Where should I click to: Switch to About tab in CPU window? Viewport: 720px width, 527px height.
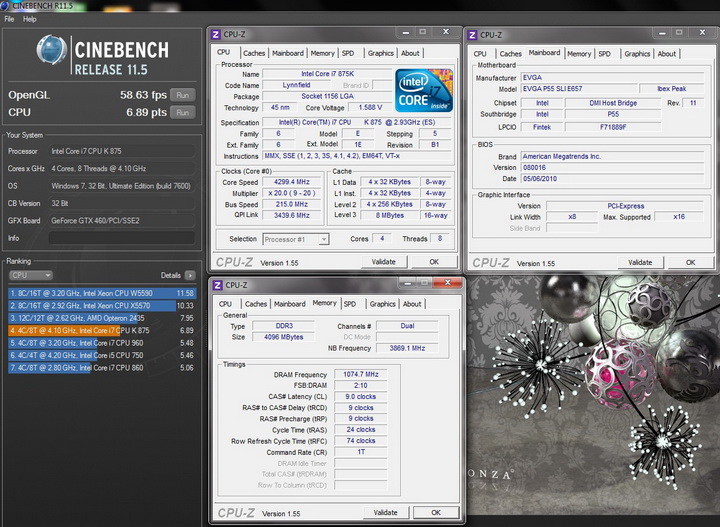[410, 53]
